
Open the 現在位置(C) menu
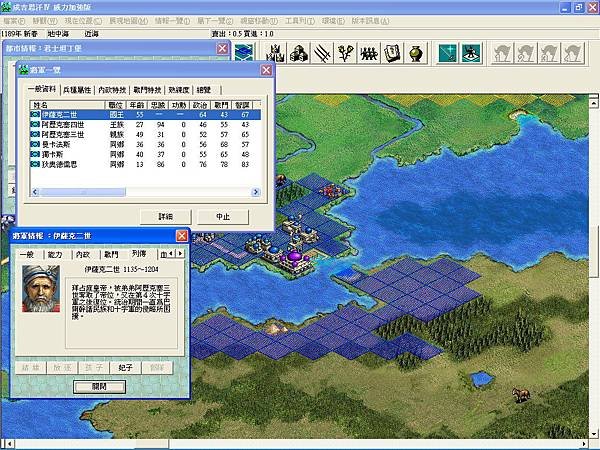[83, 21]
